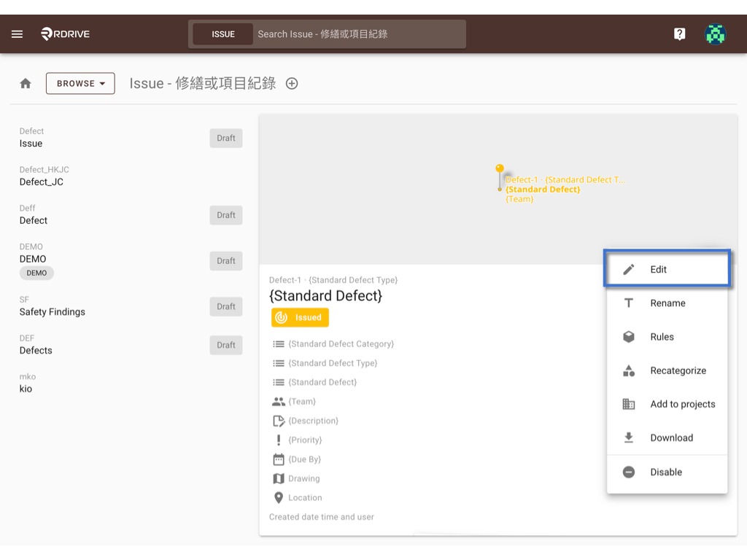Click the yellow map pin marker

[x=499, y=177]
